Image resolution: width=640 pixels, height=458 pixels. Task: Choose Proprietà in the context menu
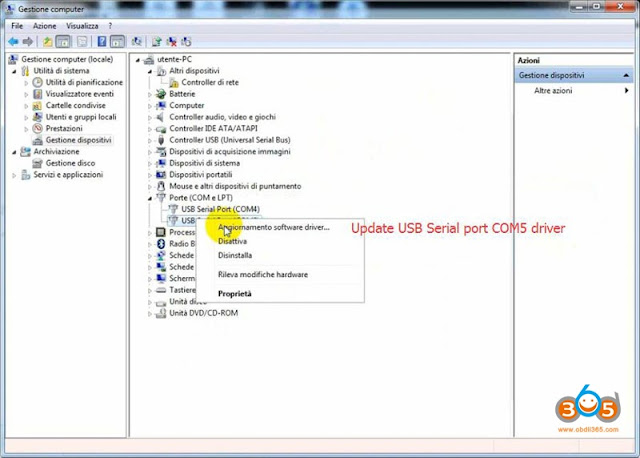[x=235, y=294]
